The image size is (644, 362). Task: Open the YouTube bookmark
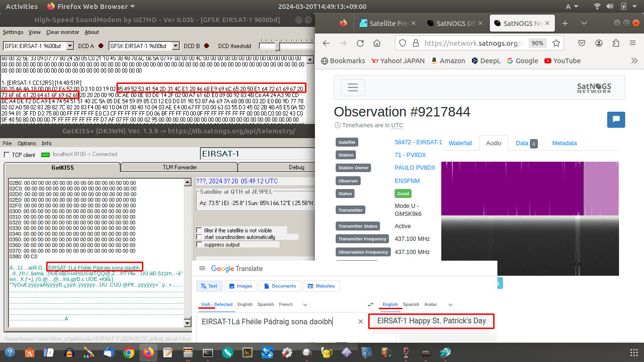point(562,61)
